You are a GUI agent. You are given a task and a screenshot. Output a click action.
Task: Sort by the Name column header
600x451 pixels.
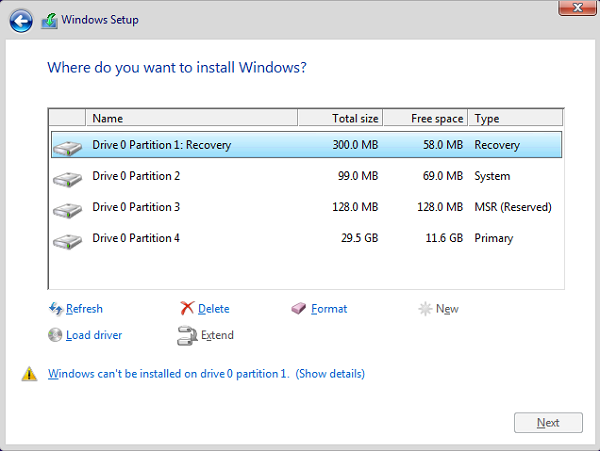click(192, 118)
